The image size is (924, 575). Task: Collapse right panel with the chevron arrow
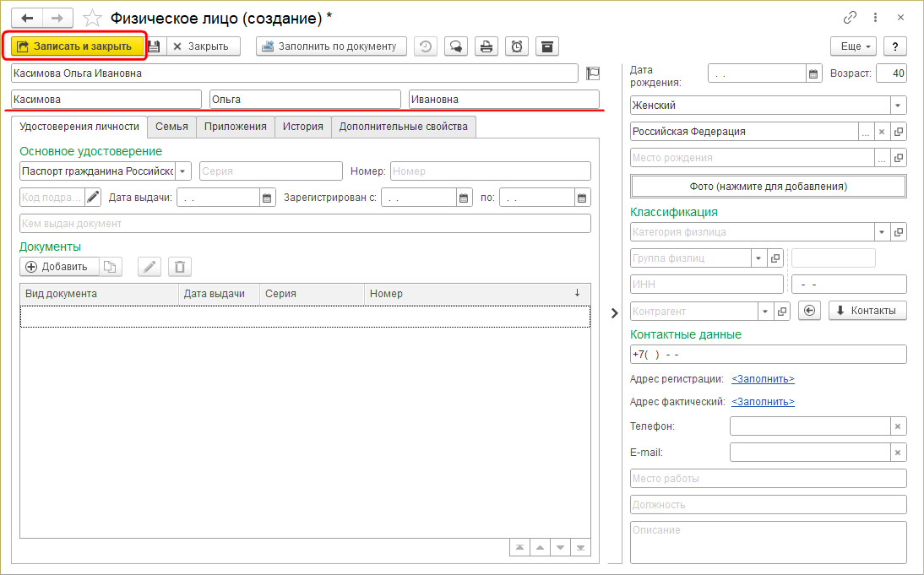(615, 313)
